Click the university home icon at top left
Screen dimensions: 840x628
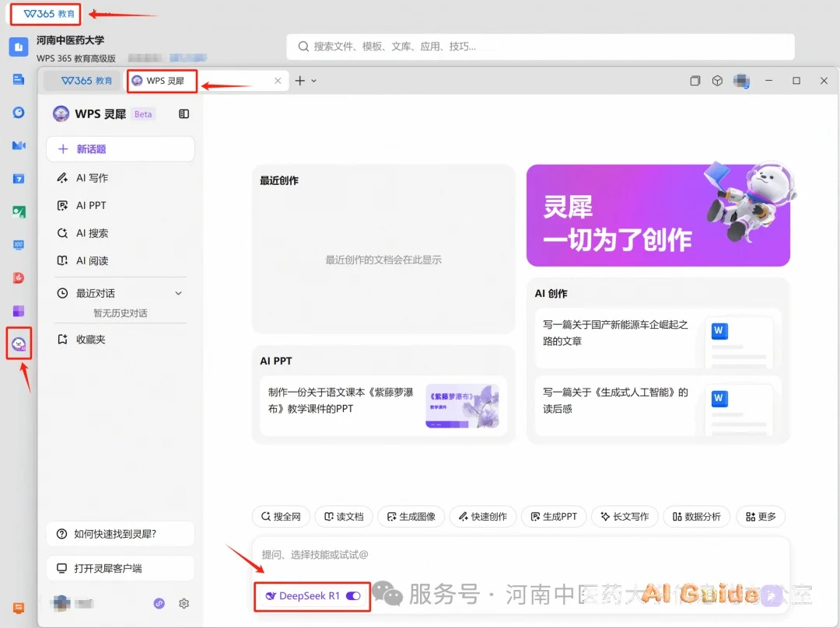coord(18,47)
